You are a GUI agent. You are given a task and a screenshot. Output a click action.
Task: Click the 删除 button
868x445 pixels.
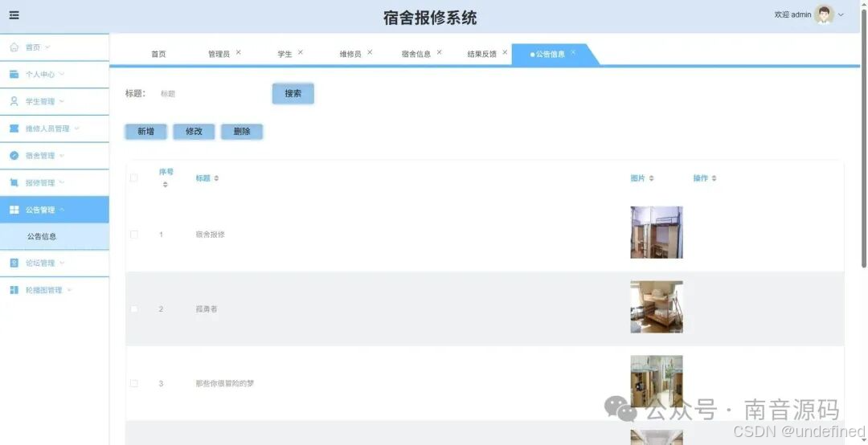pos(242,132)
